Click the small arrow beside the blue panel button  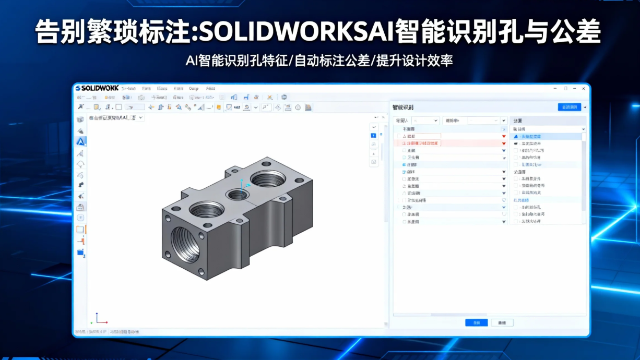point(585,107)
